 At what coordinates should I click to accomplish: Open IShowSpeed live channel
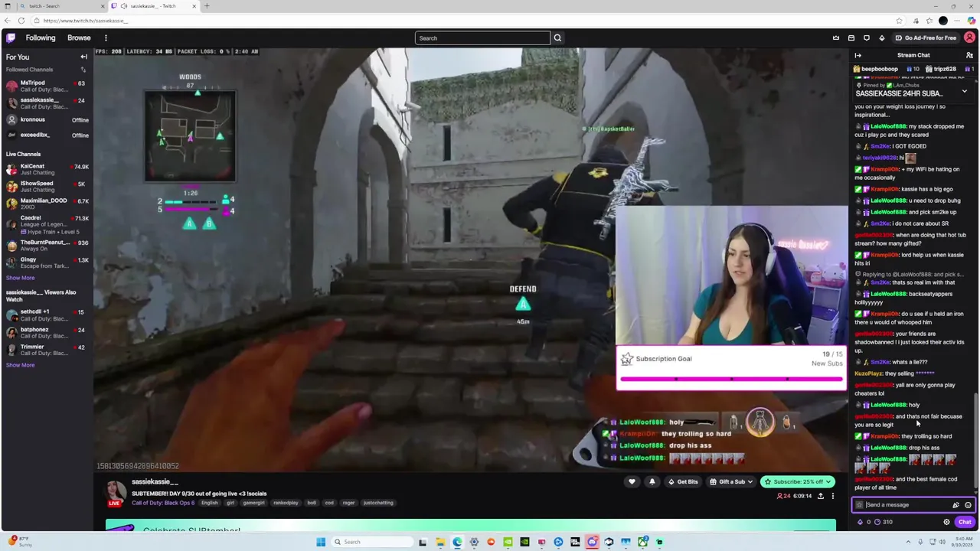point(46,186)
